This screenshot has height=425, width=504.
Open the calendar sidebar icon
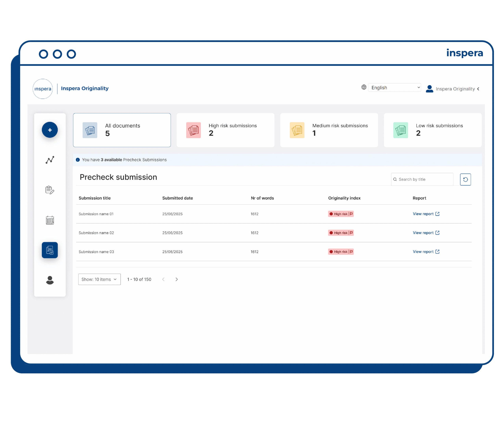50,220
